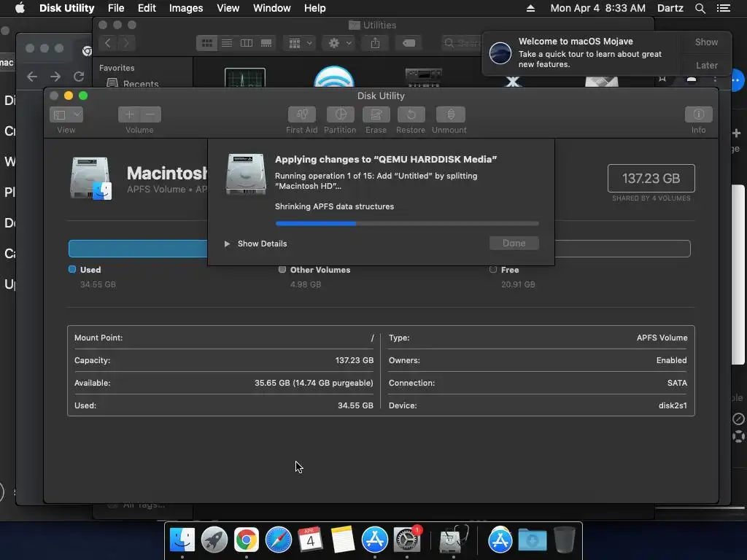This screenshot has width=747, height=560.
Task: Click the Free legend swatch
Action: (492, 269)
